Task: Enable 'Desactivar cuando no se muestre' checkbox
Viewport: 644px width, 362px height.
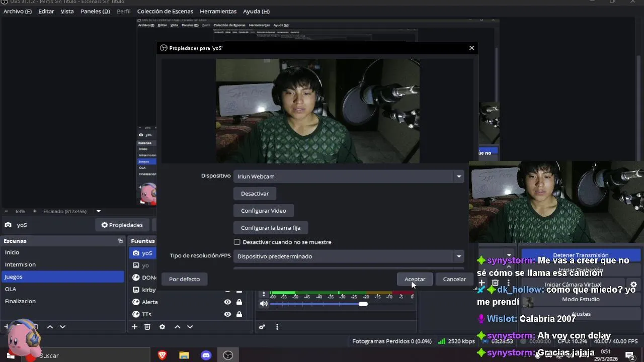Action: point(237,242)
